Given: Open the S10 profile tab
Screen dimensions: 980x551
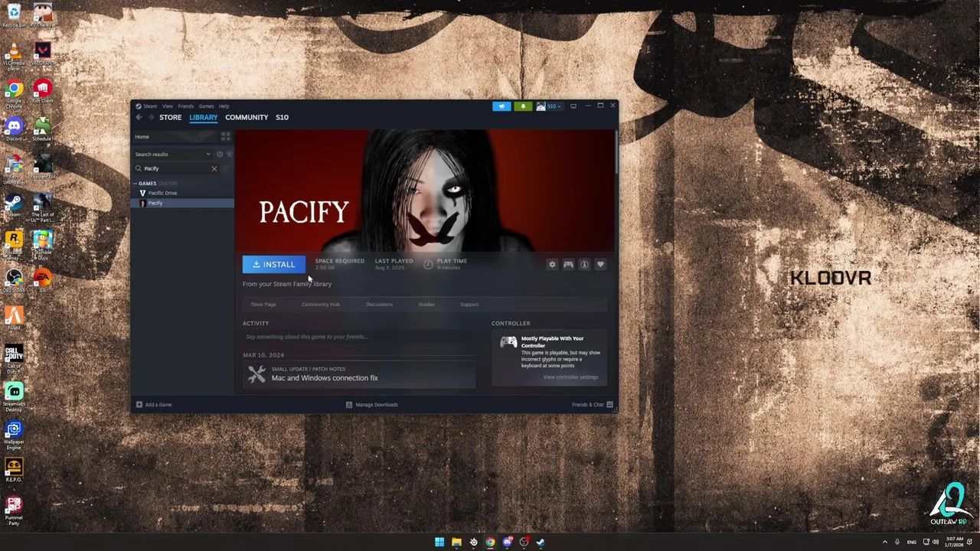Looking at the screenshot, I should [x=282, y=117].
